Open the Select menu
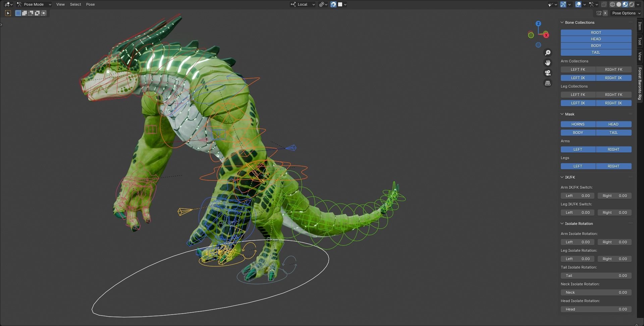This screenshot has width=644, height=326. pyautogui.click(x=75, y=4)
